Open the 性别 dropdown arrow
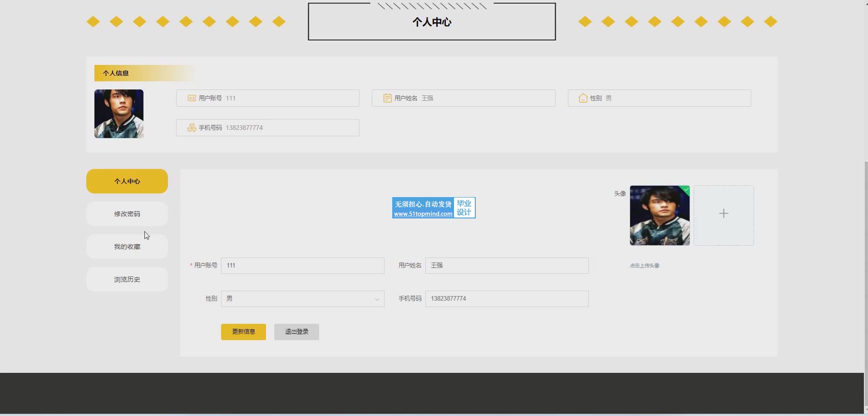 (x=377, y=299)
